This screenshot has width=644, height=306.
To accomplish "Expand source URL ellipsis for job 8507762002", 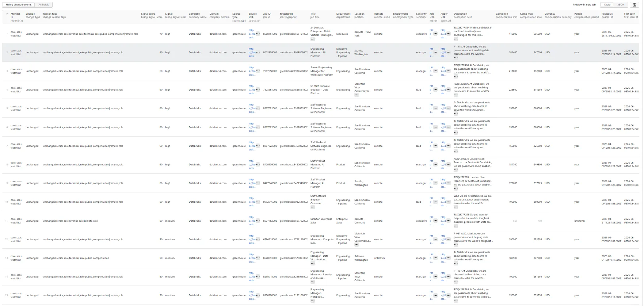I will click(x=258, y=221).
